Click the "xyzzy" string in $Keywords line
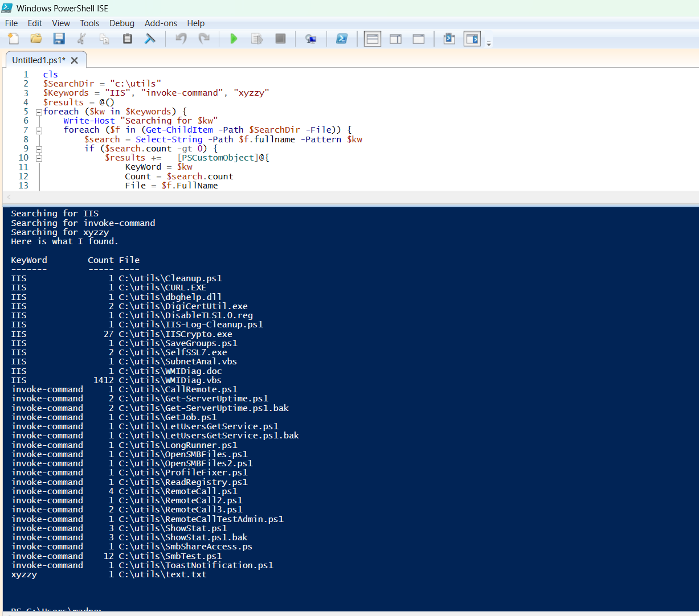 pos(251,93)
